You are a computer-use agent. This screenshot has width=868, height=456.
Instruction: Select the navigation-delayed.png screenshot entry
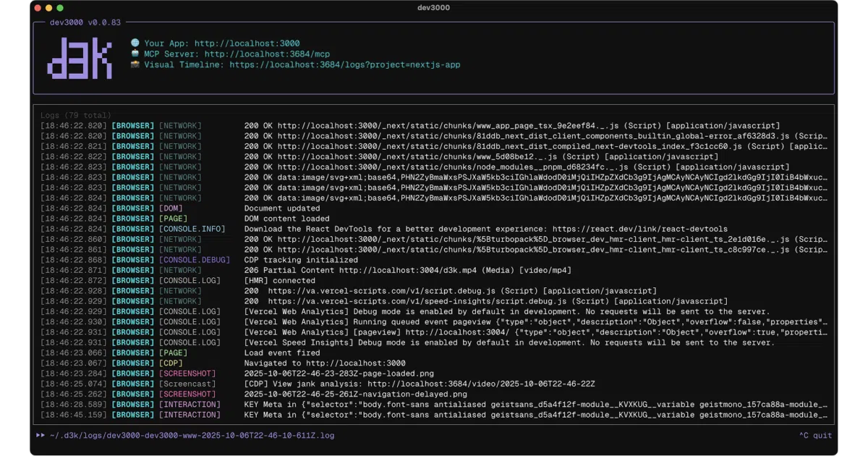tap(355, 394)
